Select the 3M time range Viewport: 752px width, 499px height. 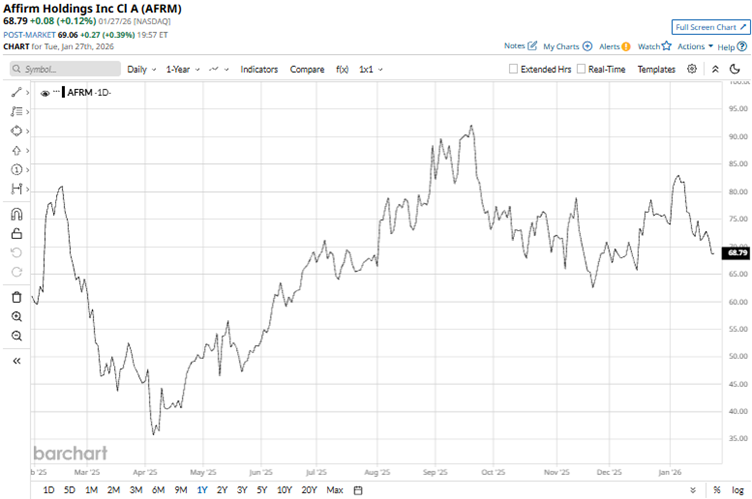click(x=136, y=490)
